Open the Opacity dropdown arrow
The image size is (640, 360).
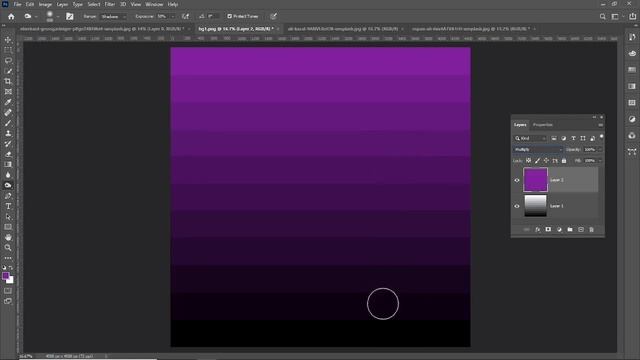[599, 150]
